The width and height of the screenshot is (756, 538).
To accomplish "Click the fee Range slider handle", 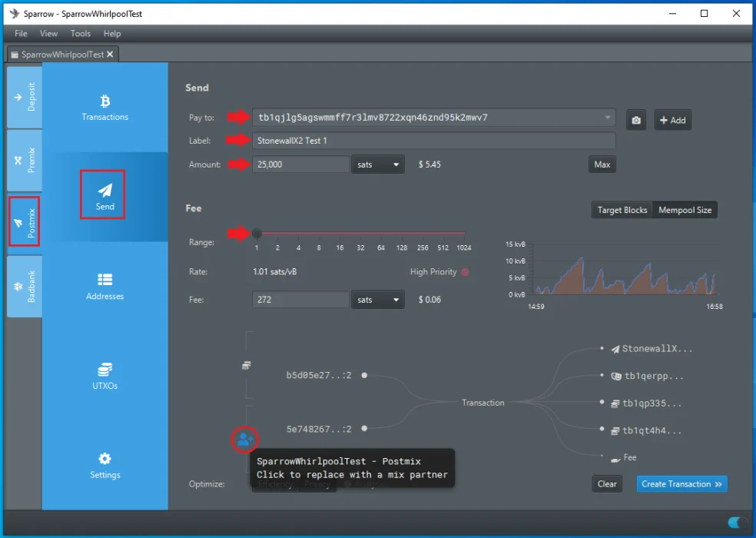I will coord(257,234).
